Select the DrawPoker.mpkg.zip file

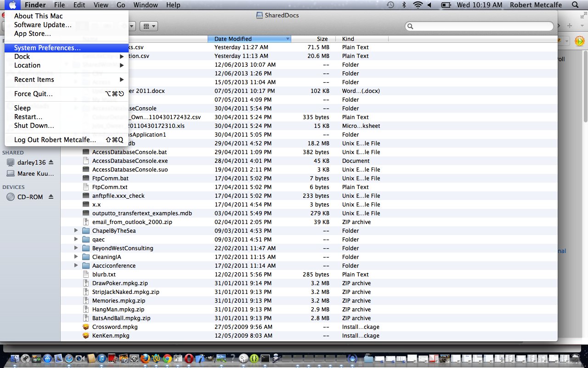(x=120, y=283)
